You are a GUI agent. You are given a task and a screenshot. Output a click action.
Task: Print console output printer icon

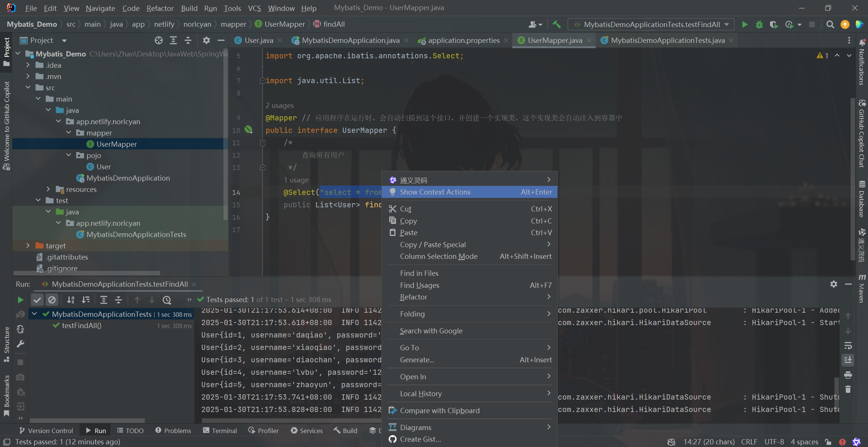[x=848, y=375]
